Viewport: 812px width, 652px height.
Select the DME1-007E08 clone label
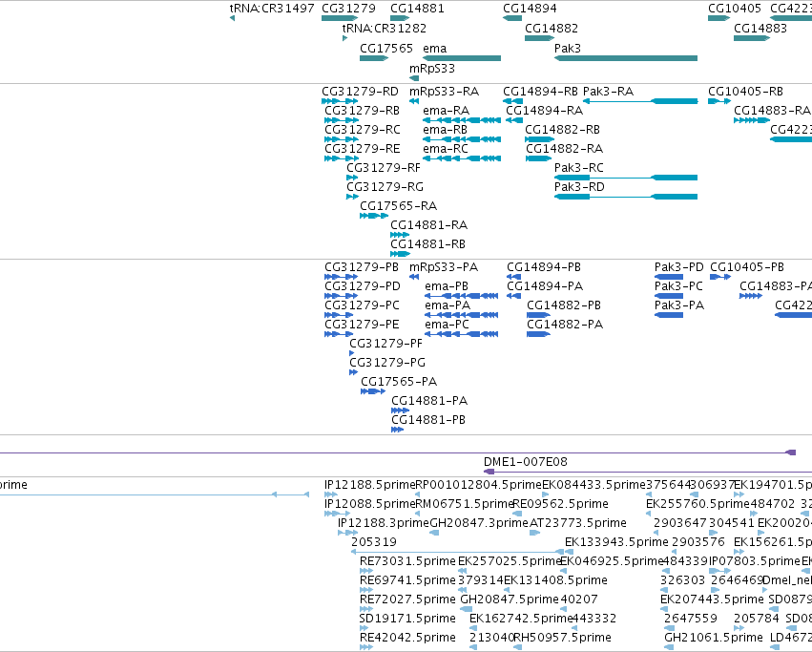[525, 462]
